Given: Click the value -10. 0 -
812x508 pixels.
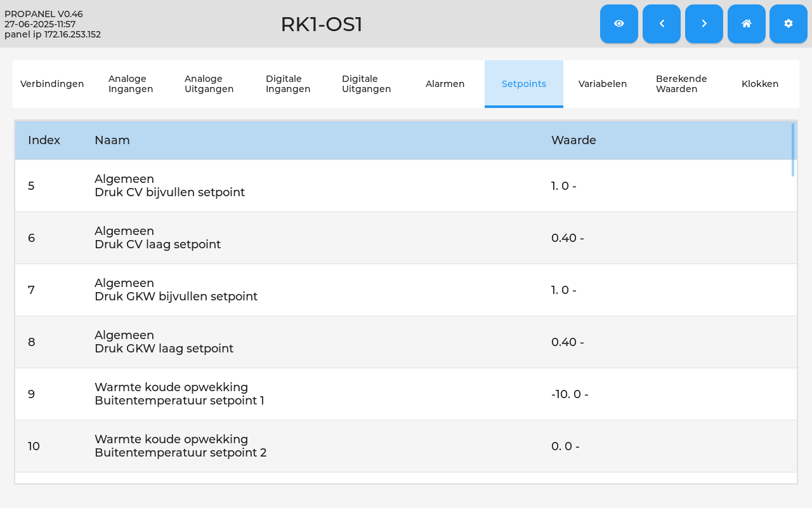Looking at the screenshot, I should click(x=570, y=394).
